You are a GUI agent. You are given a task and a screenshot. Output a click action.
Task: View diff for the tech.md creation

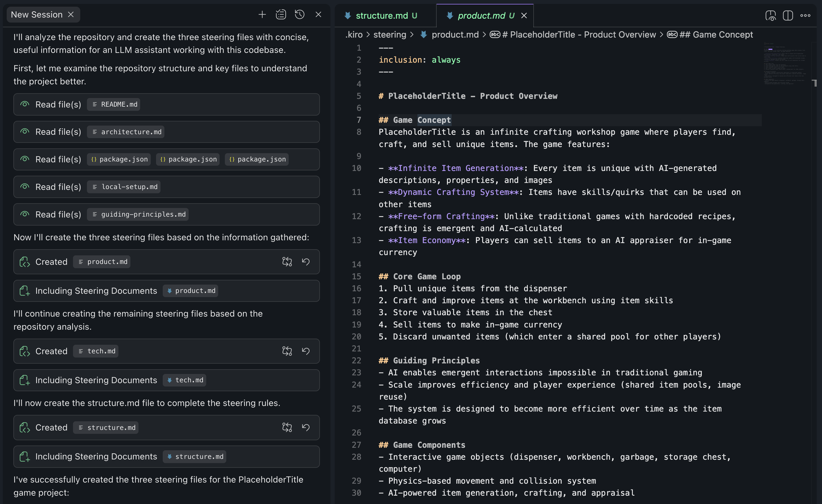pyautogui.click(x=287, y=351)
